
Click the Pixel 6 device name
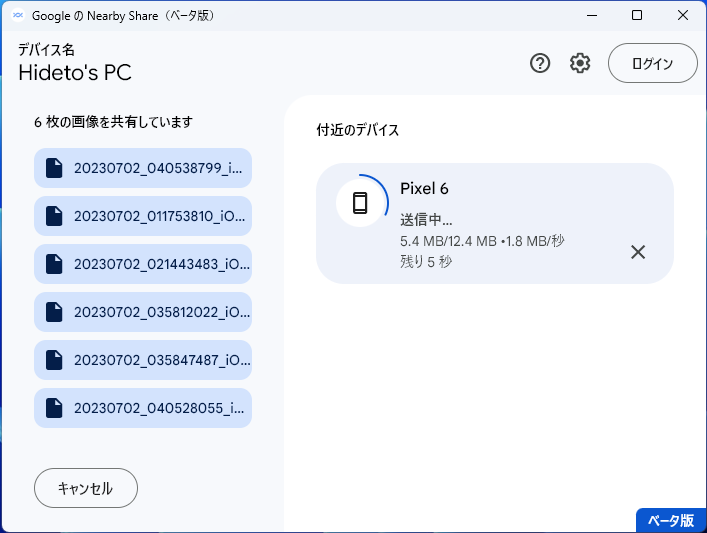click(424, 188)
